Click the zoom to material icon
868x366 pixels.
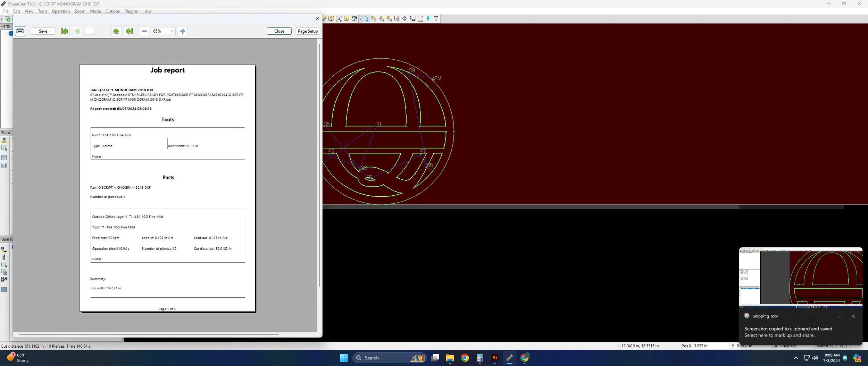(347, 19)
